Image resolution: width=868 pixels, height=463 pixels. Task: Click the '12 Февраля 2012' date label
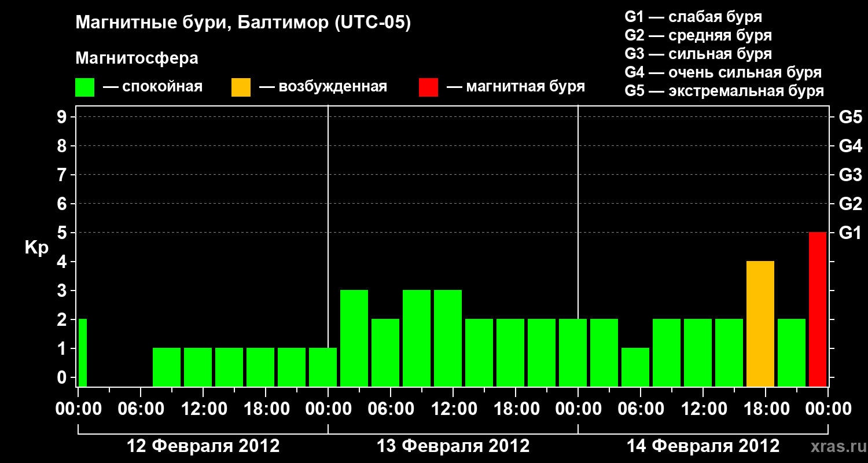coord(203,446)
